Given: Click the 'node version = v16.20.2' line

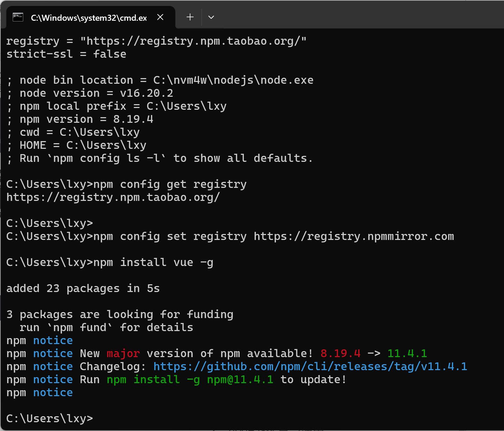Looking at the screenshot, I should point(90,93).
